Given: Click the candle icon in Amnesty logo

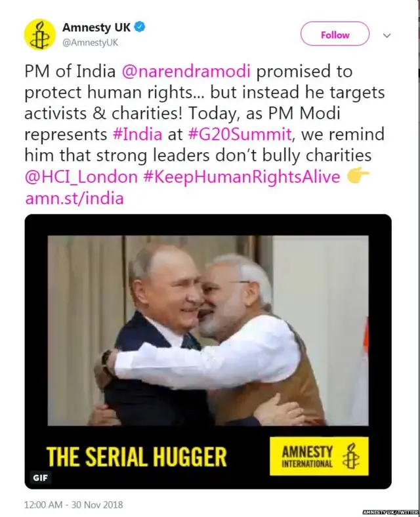Looking at the screenshot, I should pos(351,456).
